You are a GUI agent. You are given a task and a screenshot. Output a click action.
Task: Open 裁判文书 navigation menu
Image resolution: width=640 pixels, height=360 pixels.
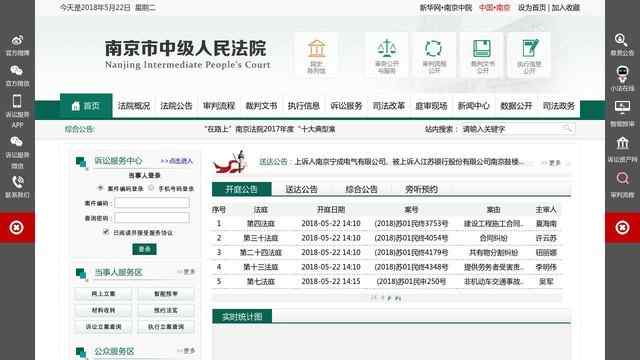point(261,106)
